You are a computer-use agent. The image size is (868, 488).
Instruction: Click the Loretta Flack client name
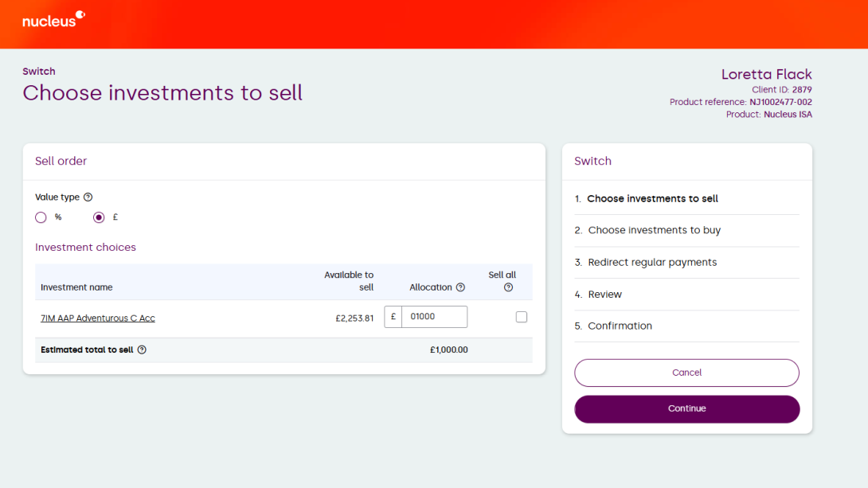pyautogui.click(x=766, y=75)
